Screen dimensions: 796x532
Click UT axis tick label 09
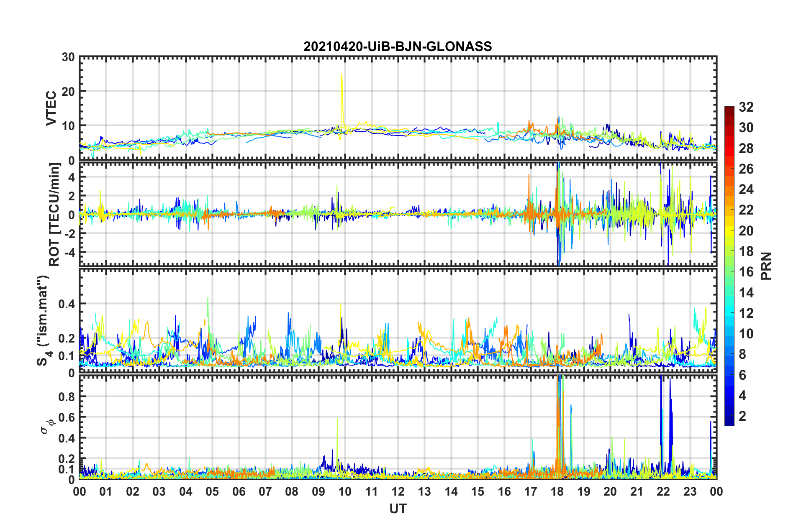click(x=318, y=491)
